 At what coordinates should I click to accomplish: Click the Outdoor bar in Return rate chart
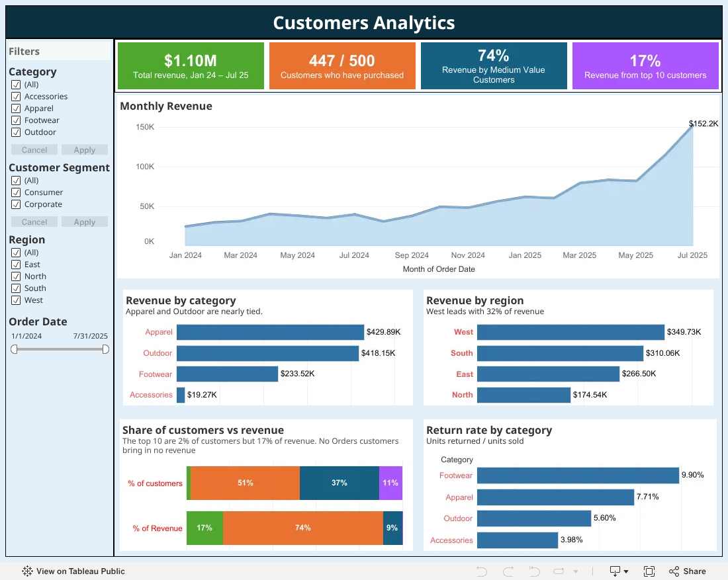pyautogui.click(x=534, y=518)
